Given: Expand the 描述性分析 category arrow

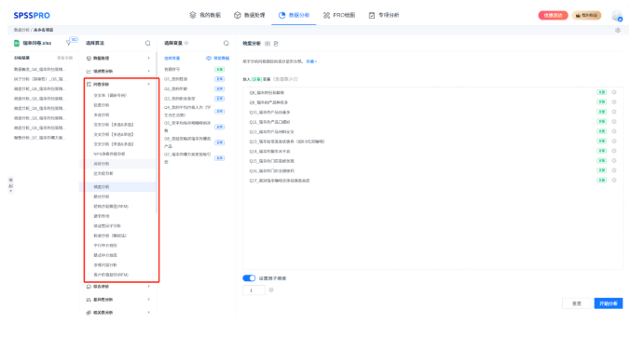Looking at the screenshot, I should (149, 71).
